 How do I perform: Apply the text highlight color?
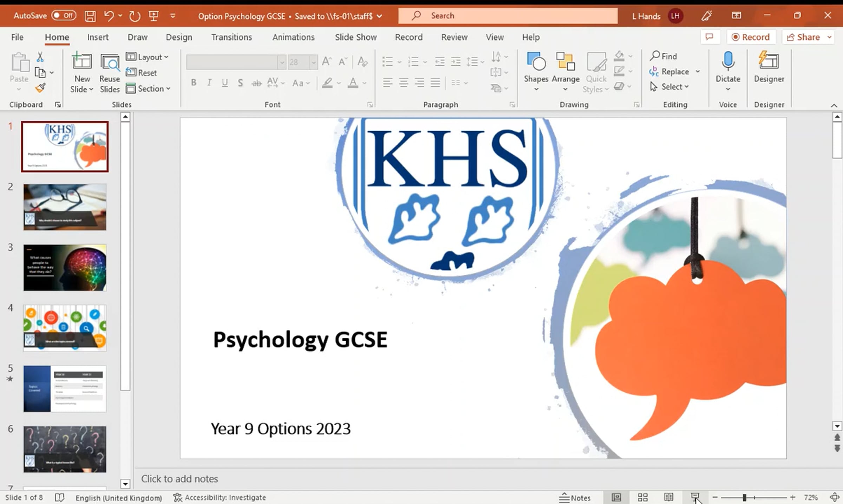pyautogui.click(x=327, y=83)
